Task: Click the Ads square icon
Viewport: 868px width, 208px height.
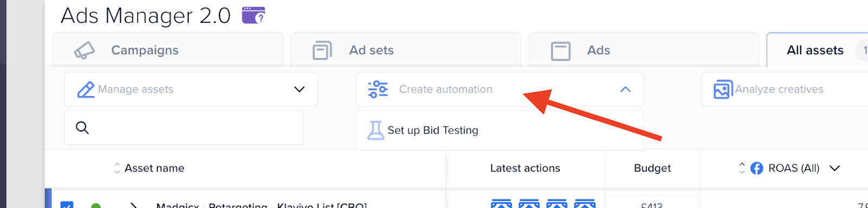Action: (x=560, y=51)
